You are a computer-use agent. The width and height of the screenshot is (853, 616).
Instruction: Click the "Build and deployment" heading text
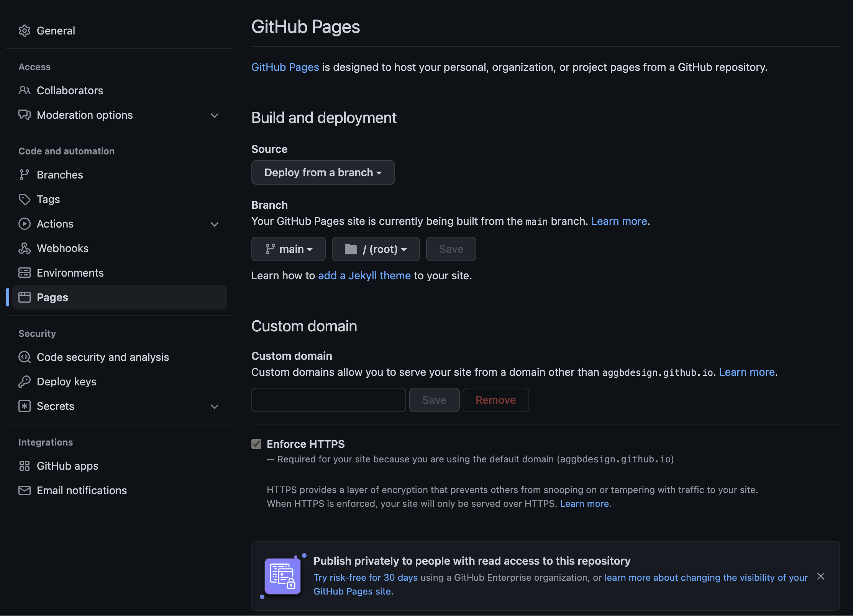tap(324, 118)
